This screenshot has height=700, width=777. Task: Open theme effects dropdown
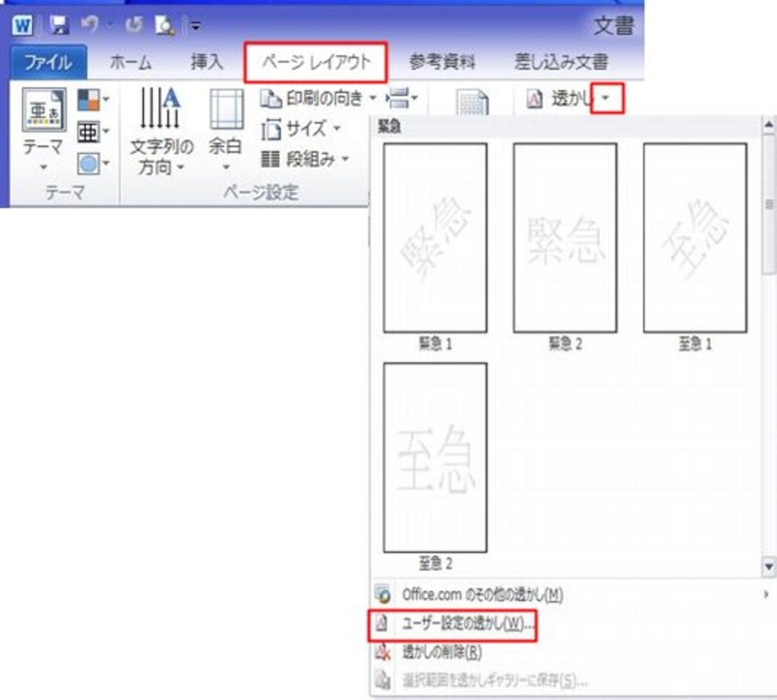point(93,163)
